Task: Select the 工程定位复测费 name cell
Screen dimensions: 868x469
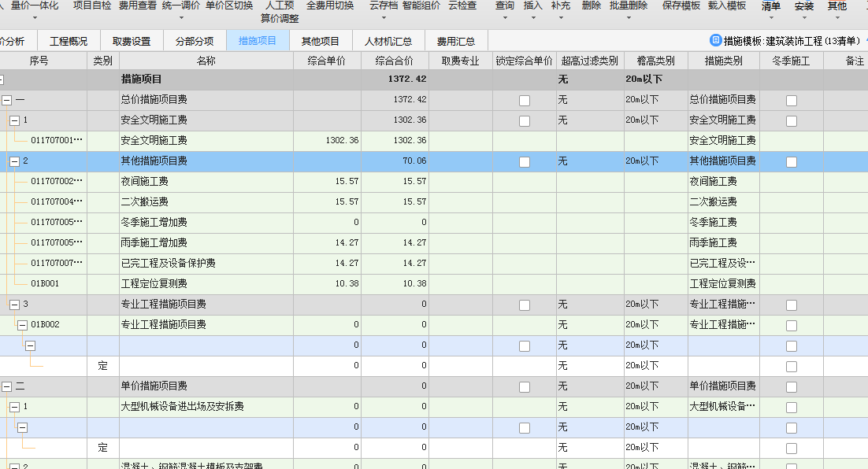Action: click(x=206, y=284)
